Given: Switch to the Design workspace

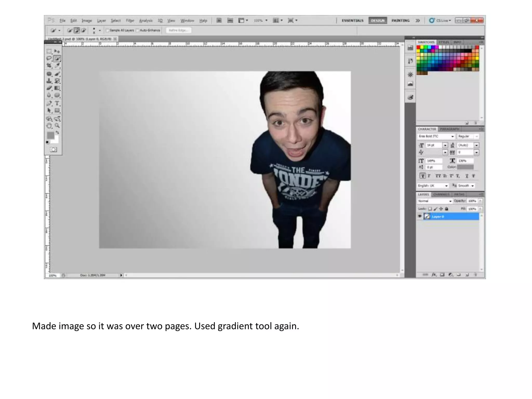Looking at the screenshot, I should 378,21.
